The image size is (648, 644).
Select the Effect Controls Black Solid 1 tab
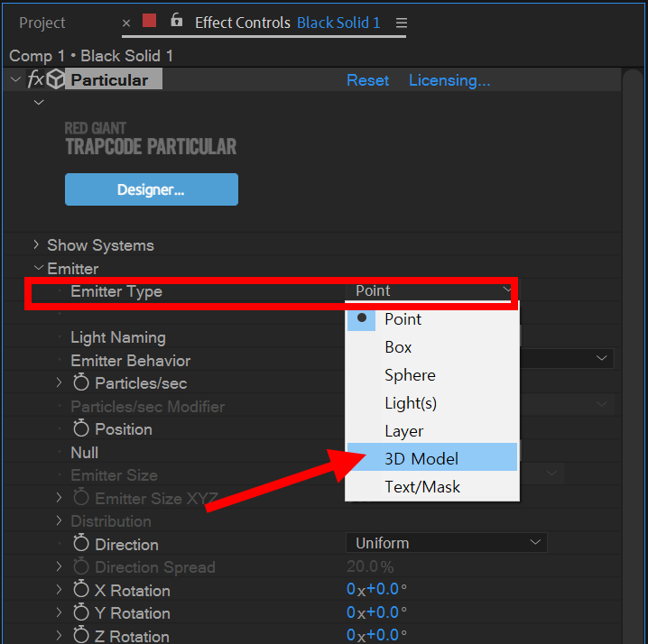287,23
